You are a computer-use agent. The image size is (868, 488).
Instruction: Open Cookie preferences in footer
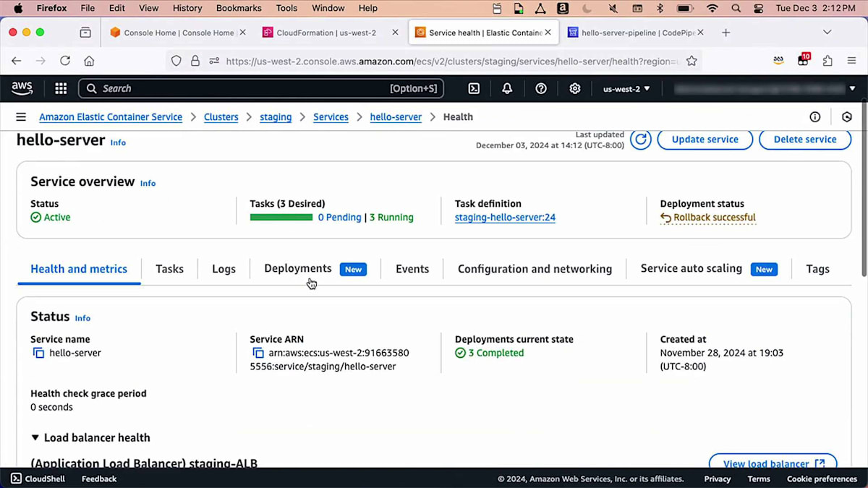pos(822,479)
